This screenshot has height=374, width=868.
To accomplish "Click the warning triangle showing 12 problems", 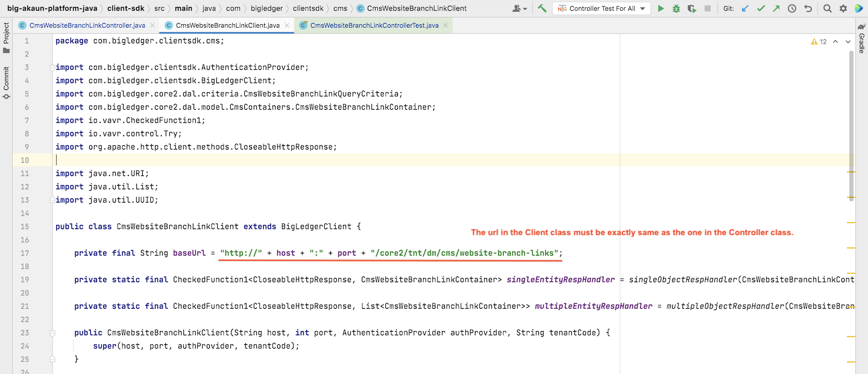I will tap(819, 42).
